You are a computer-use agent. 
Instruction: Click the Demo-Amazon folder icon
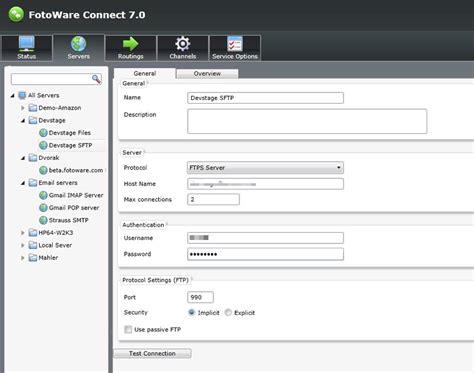click(33, 108)
